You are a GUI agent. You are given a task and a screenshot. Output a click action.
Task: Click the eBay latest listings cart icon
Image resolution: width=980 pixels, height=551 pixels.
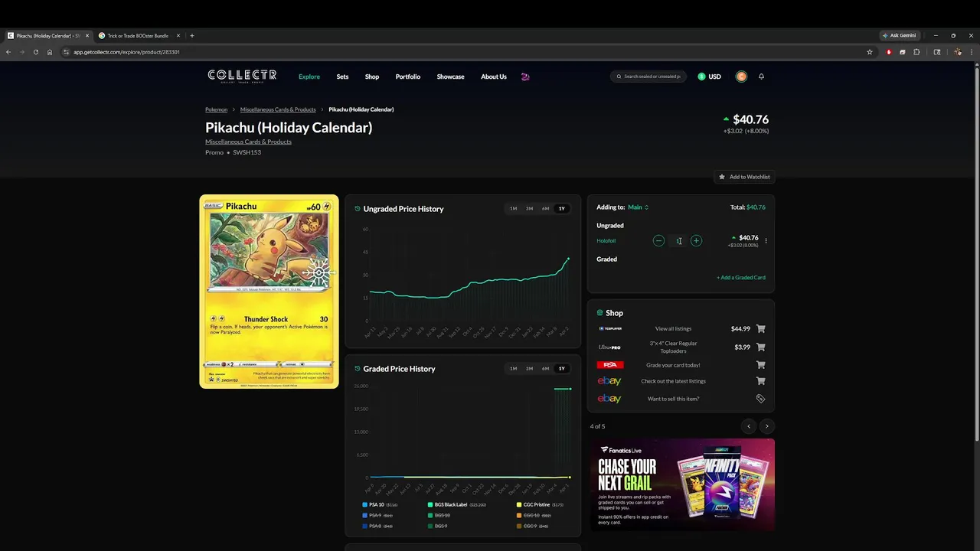point(760,381)
